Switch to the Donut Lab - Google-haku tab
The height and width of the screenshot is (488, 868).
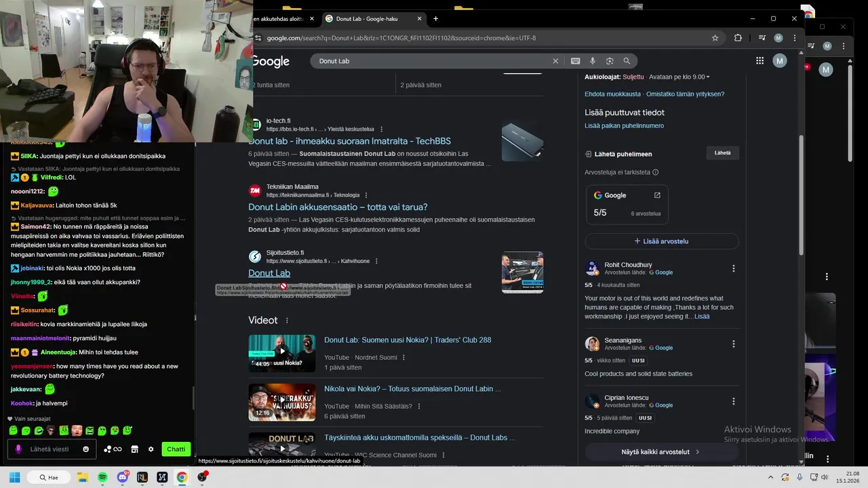(x=373, y=19)
